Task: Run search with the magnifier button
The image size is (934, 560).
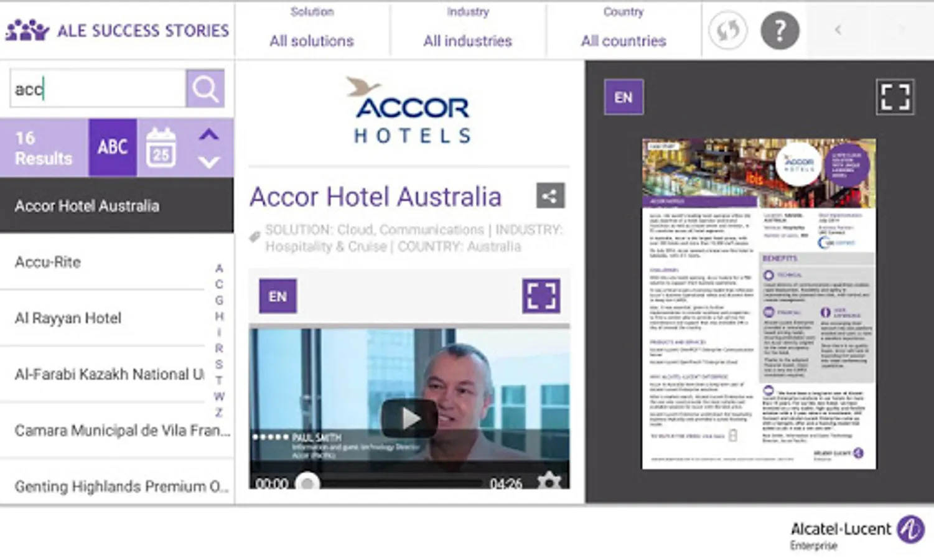Action: [x=205, y=88]
